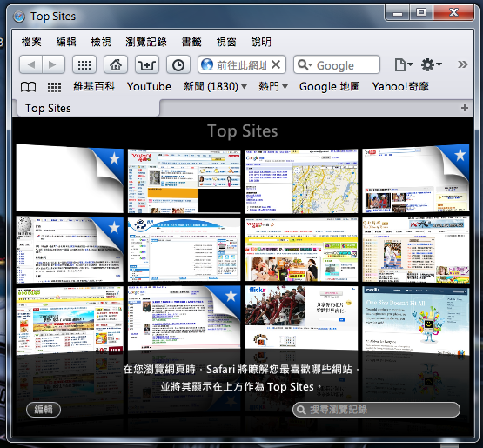Open the flickr thumbnail
This screenshot has height=448, width=483.
click(301, 318)
